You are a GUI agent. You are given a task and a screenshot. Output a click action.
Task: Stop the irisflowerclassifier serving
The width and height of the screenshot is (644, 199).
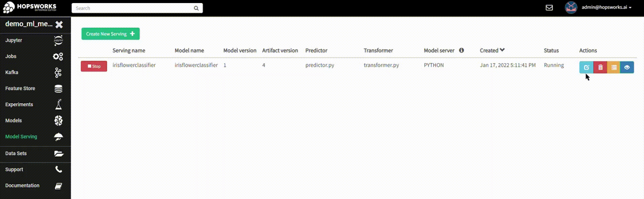pos(94,66)
